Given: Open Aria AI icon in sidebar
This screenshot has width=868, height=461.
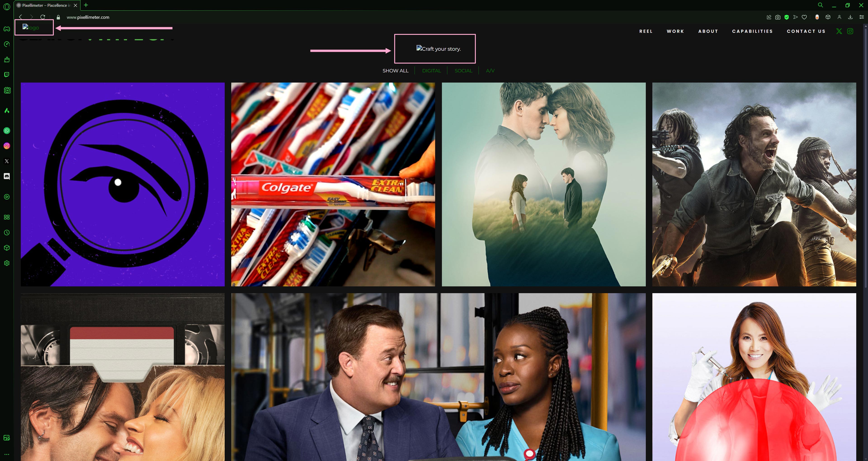Looking at the screenshot, I should coord(7,111).
